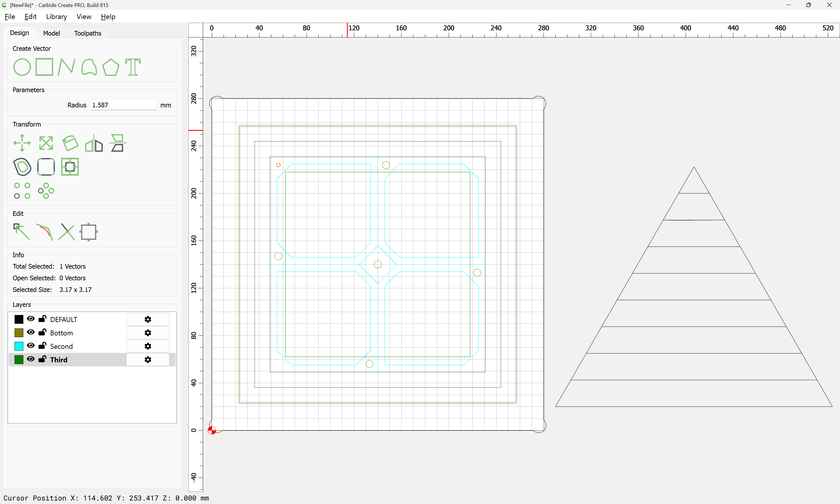Click the Radius input field

[x=124, y=105]
